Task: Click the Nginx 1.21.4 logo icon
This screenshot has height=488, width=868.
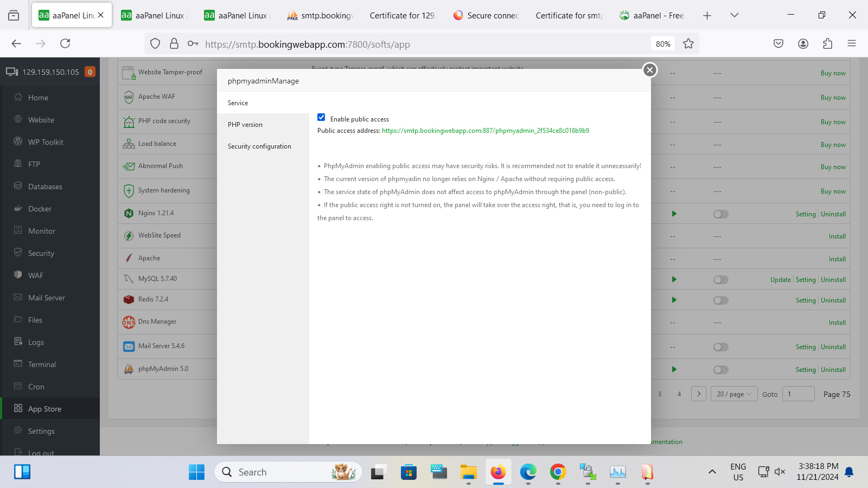Action: (129, 214)
